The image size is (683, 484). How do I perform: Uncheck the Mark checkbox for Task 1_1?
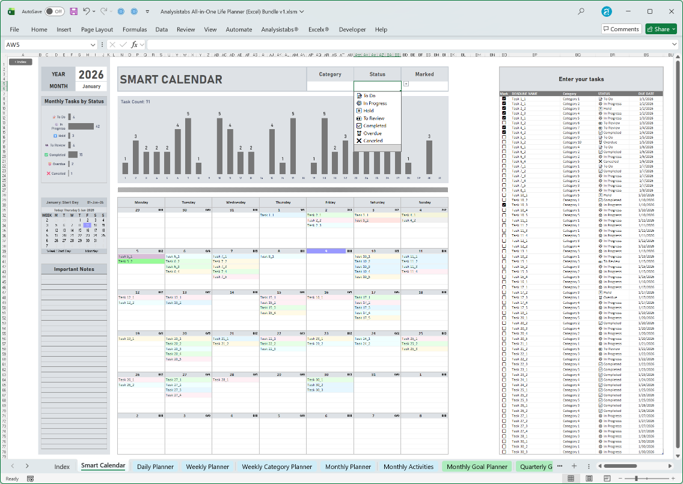[x=504, y=99]
